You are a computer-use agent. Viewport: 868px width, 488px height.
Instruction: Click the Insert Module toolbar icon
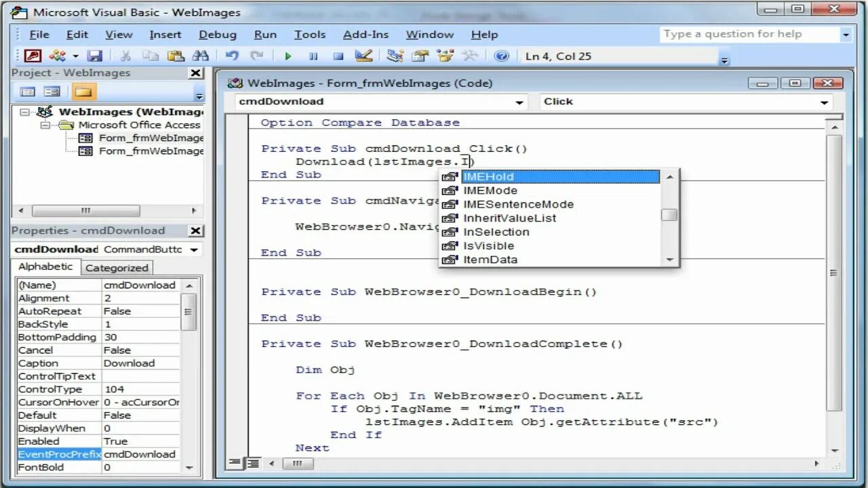tap(58, 56)
